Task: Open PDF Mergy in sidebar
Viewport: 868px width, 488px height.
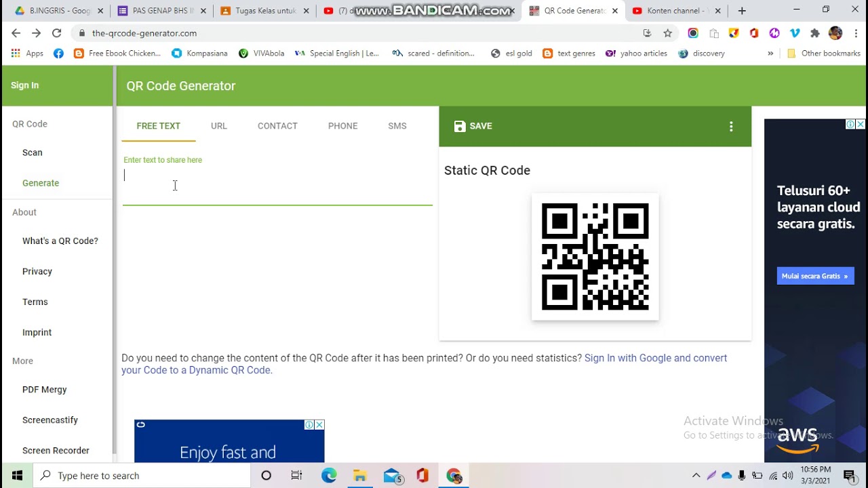Action: tap(45, 390)
